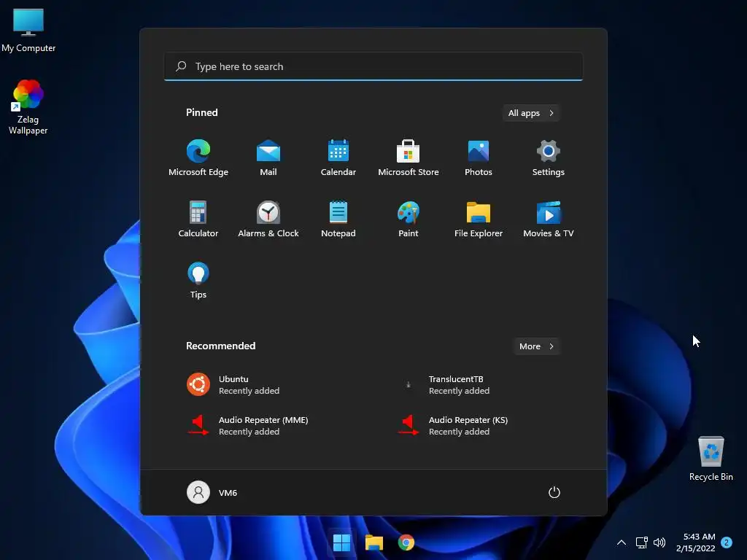Focus the Type here to search field
Viewport: 747px width, 560px height.
(373, 66)
